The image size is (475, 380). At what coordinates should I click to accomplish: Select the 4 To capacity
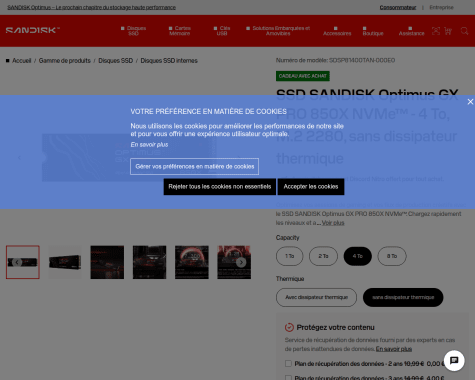(x=358, y=256)
